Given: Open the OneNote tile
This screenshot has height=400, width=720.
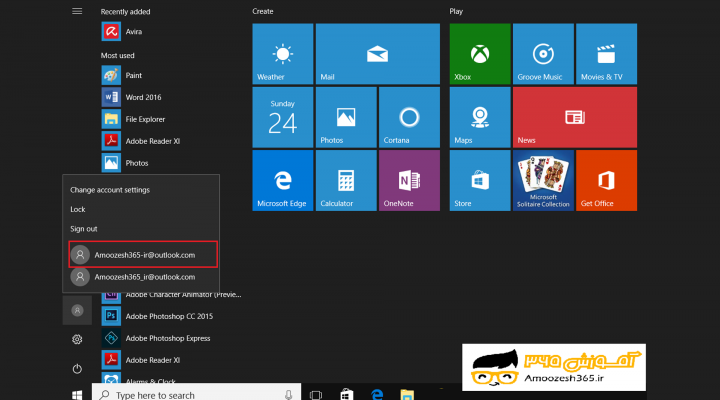Looking at the screenshot, I should (x=409, y=180).
